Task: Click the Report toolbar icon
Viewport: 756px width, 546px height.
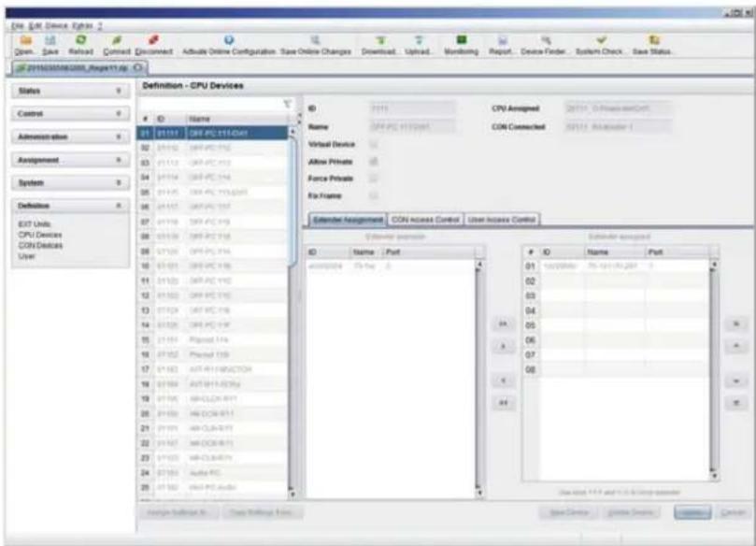Action: point(503,40)
